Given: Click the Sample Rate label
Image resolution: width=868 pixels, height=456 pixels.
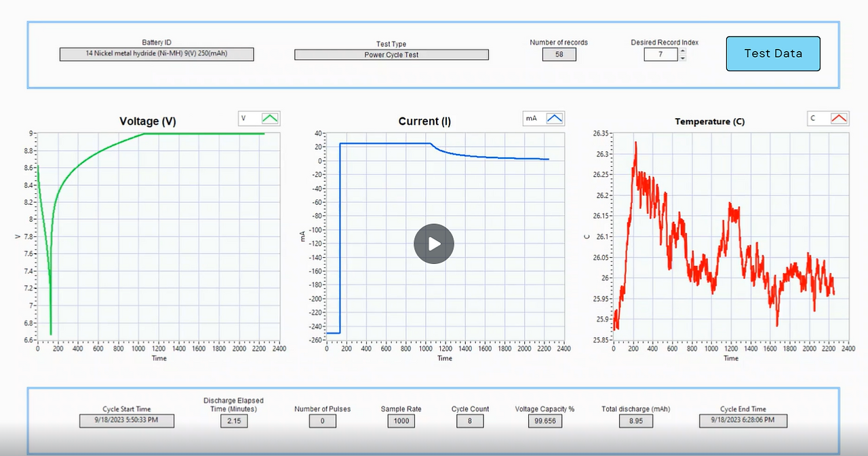Looking at the screenshot, I should point(401,409).
